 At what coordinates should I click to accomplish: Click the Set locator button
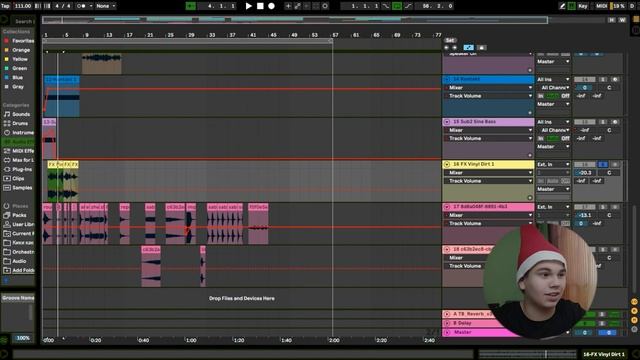tap(450, 40)
